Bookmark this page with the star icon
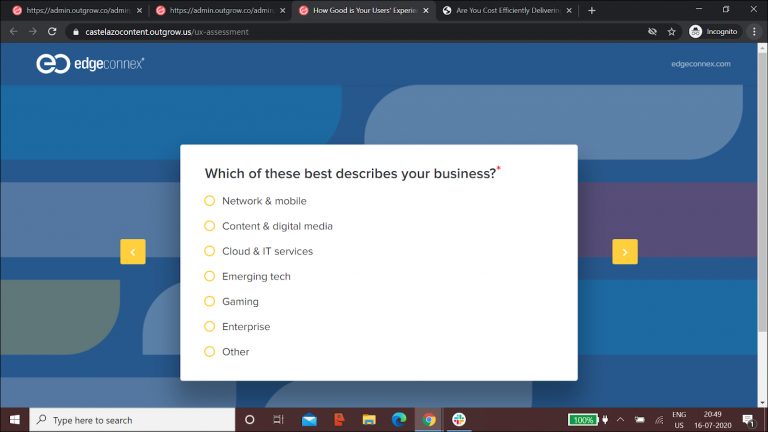 [672, 31]
